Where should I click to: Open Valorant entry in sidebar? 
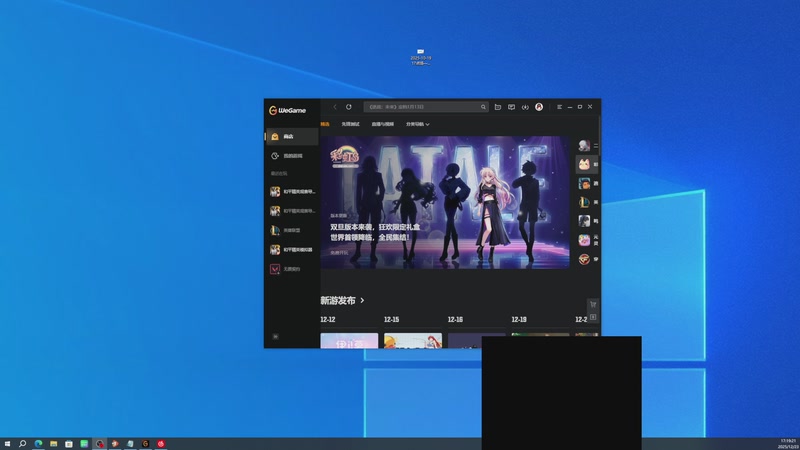pyautogui.click(x=292, y=269)
